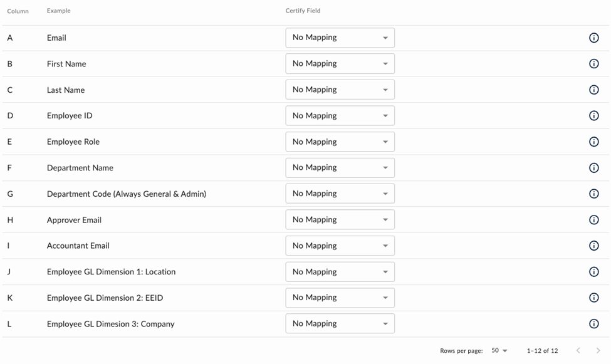Open the Employee Role mapping dropdown

(x=340, y=142)
